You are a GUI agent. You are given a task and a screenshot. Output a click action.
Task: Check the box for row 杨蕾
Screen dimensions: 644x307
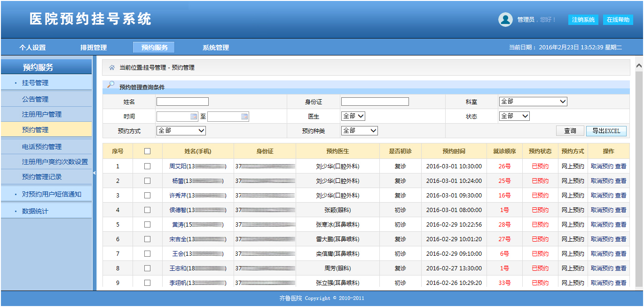click(147, 181)
